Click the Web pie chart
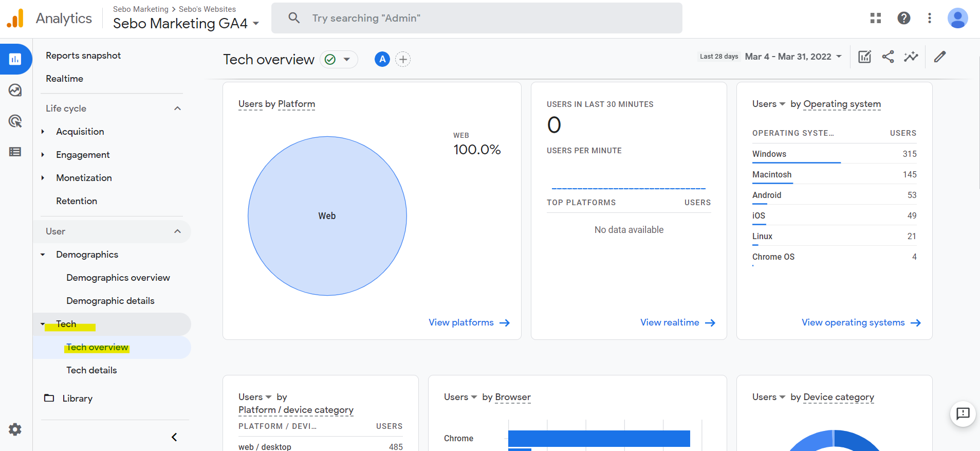The height and width of the screenshot is (451, 980). pyautogui.click(x=327, y=216)
